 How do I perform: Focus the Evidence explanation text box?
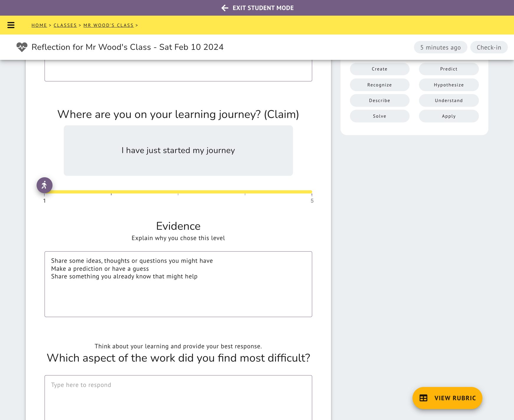pos(178,284)
